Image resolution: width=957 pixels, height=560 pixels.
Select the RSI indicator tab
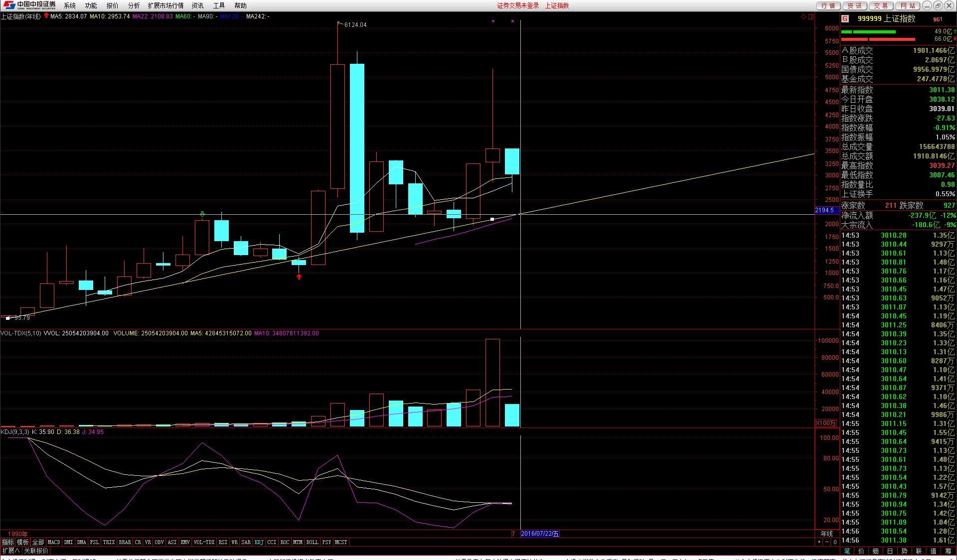tap(223, 542)
